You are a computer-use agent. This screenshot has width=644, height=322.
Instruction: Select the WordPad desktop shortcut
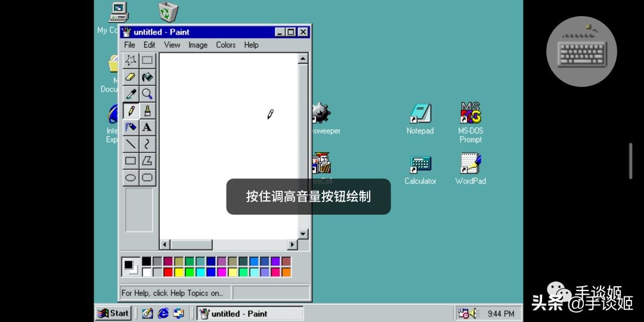coord(470,169)
